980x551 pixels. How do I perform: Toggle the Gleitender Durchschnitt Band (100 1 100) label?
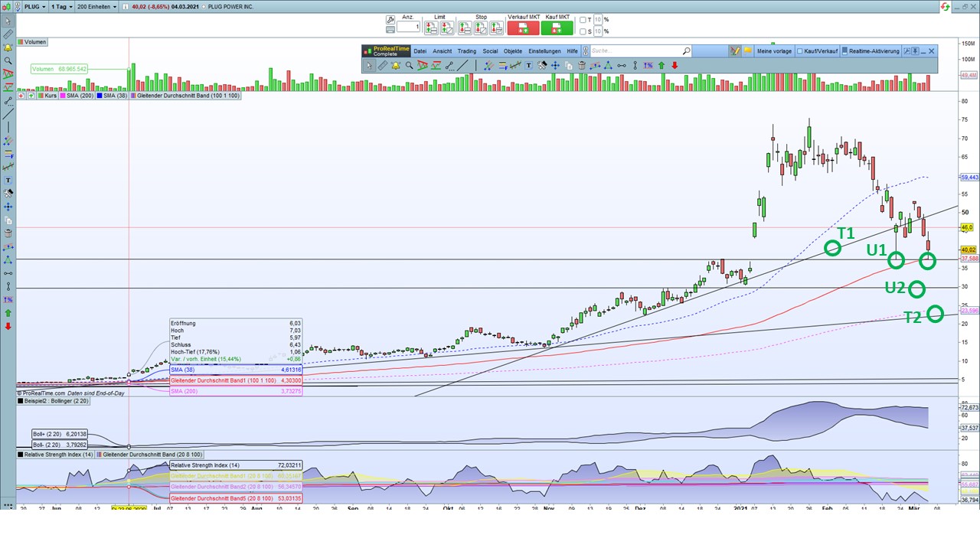[x=185, y=96]
